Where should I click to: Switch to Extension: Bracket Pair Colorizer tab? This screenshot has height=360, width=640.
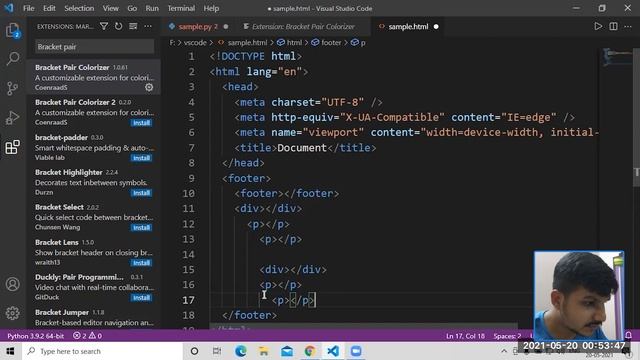303,27
